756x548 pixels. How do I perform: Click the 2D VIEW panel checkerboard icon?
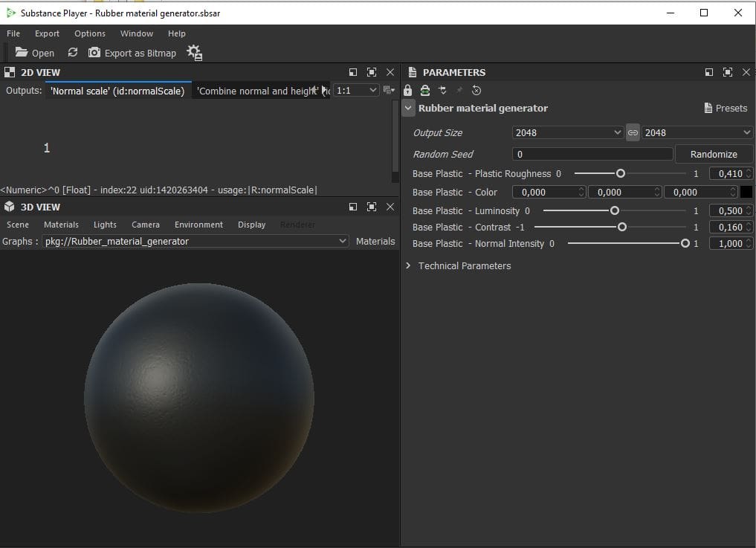click(x=10, y=72)
